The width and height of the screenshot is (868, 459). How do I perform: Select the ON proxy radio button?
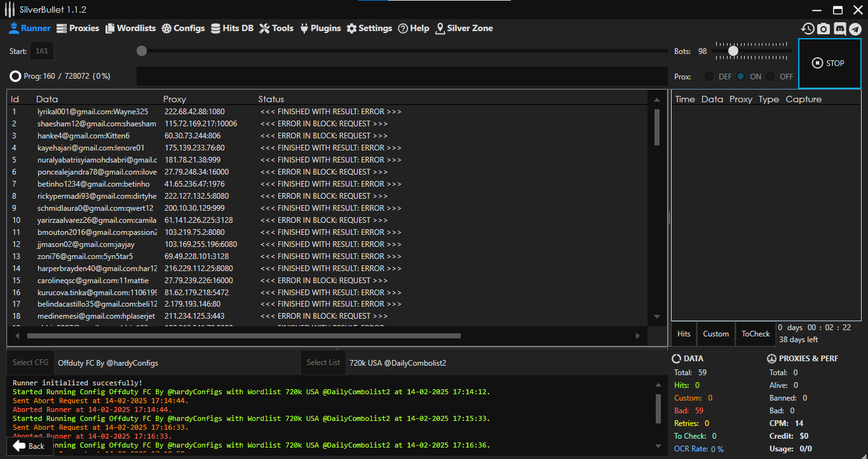[x=741, y=77]
